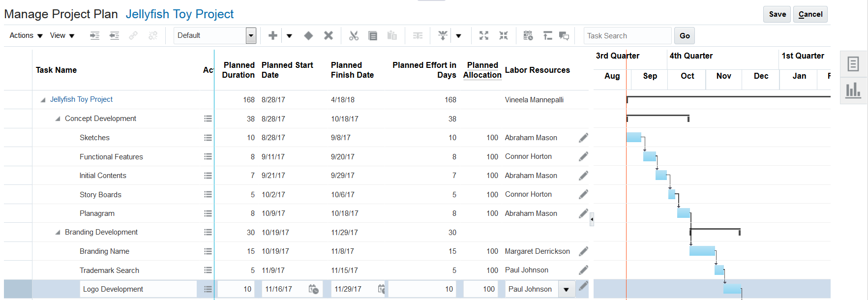Collapse the Concept Development task group

click(x=58, y=119)
